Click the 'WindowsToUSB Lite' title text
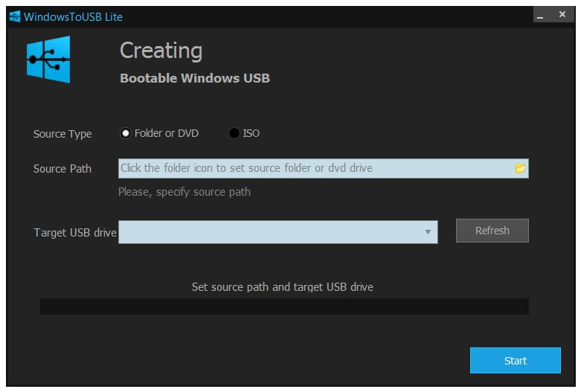 pos(73,16)
